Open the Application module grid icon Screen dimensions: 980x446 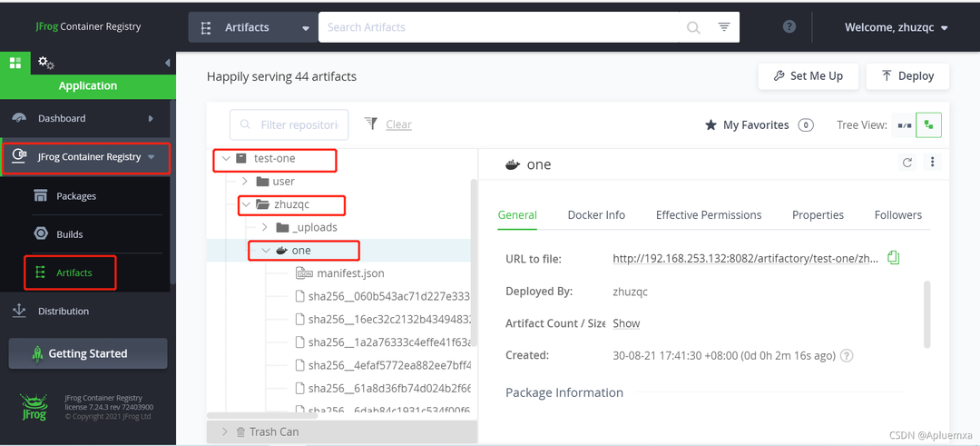[15, 64]
